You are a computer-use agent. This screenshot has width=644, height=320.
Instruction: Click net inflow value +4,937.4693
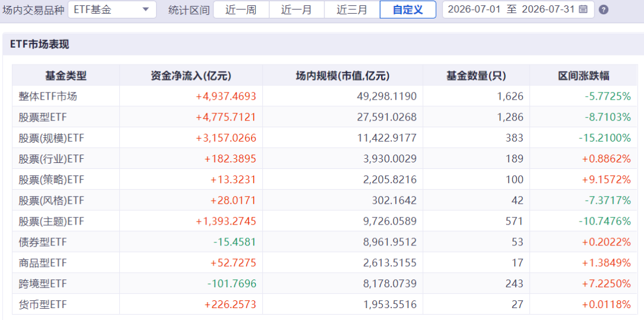[x=226, y=97]
